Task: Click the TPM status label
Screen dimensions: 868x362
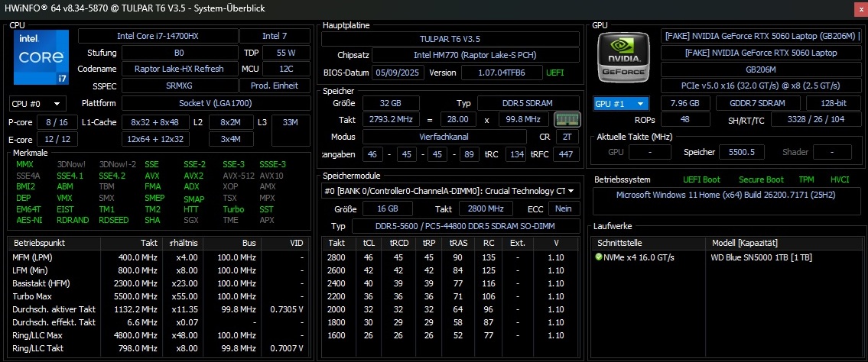Action: point(806,179)
